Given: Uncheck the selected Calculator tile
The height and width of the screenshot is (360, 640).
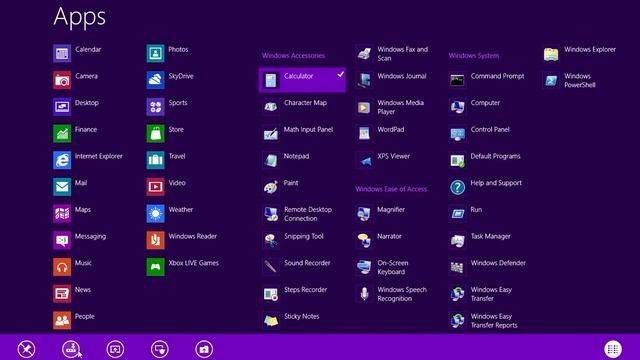Looking at the screenshot, I should click(302, 80).
